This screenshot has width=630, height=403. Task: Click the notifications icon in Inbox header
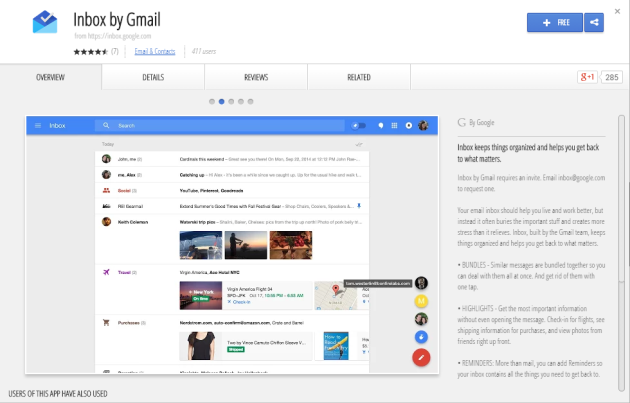point(380,126)
